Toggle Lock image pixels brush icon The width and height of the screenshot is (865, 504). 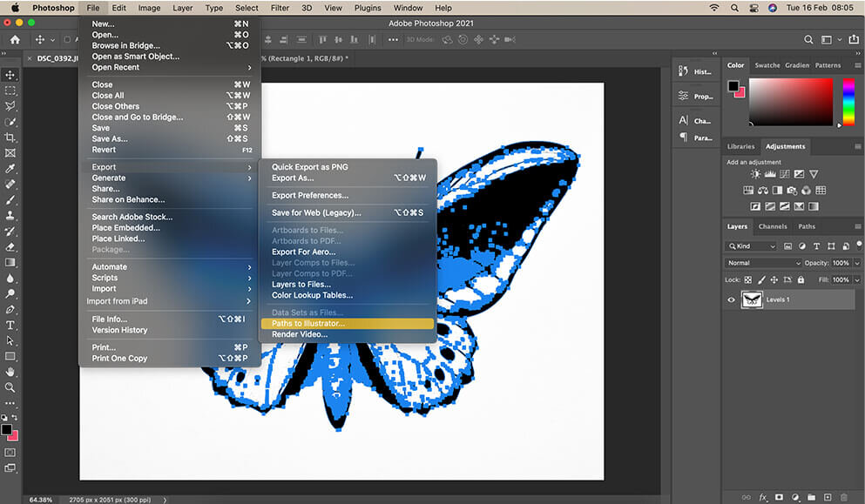pos(761,280)
